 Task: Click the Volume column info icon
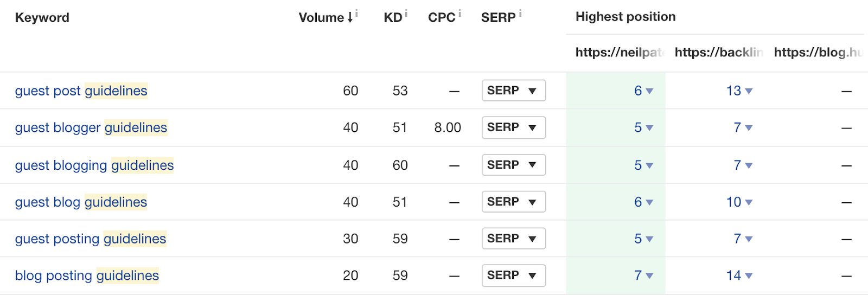tap(356, 13)
